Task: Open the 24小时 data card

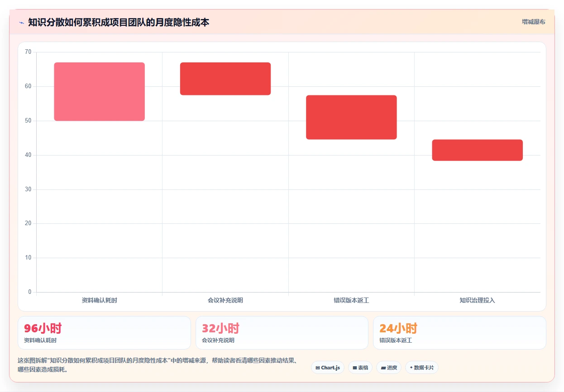Action: (459, 333)
